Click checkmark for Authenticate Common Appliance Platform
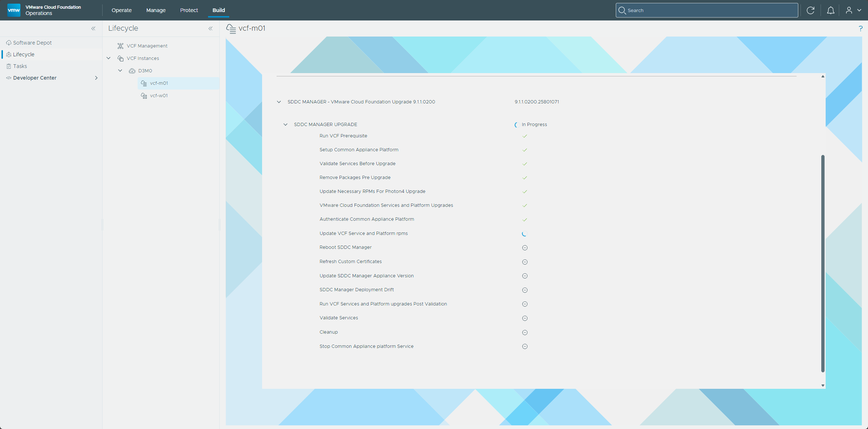The width and height of the screenshot is (868, 429). (x=525, y=220)
